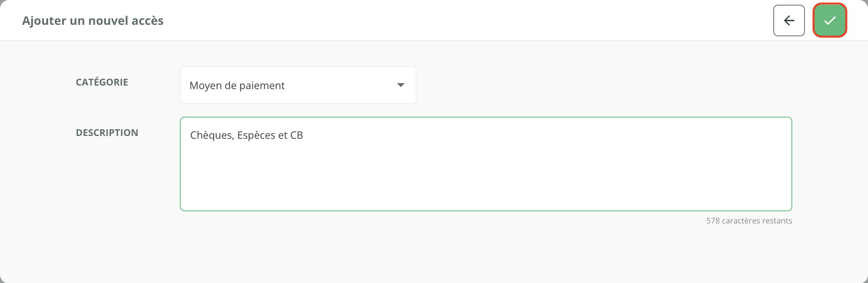Click the word 'Moyen' in the category selector
This screenshot has width=868, height=283.
pyautogui.click(x=205, y=86)
